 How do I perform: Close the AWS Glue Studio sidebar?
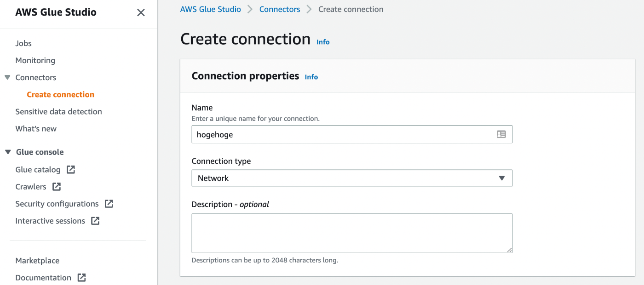pyautogui.click(x=141, y=12)
